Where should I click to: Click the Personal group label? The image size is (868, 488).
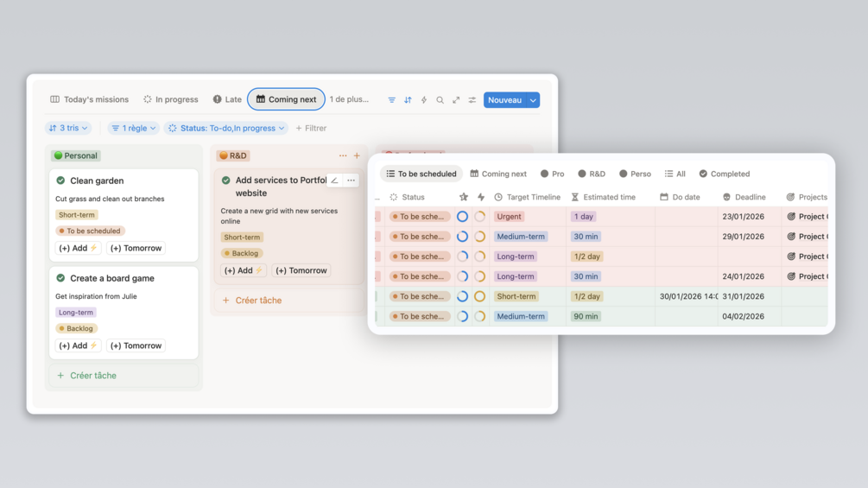(76, 155)
